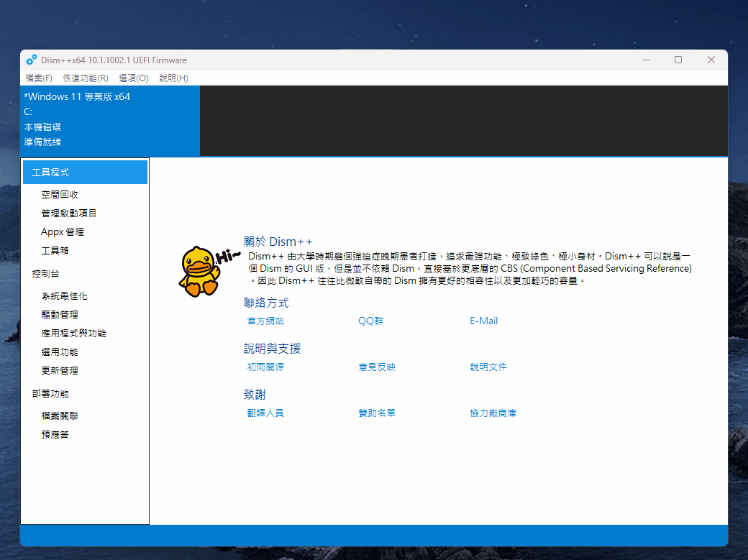Click the 關於 Dism++ heading

[x=278, y=242]
